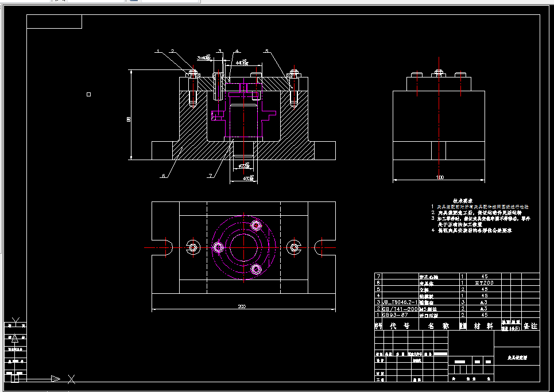Click material 45 in parts list row 7
This screenshot has width=554, height=392.
(x=485, y=277)
